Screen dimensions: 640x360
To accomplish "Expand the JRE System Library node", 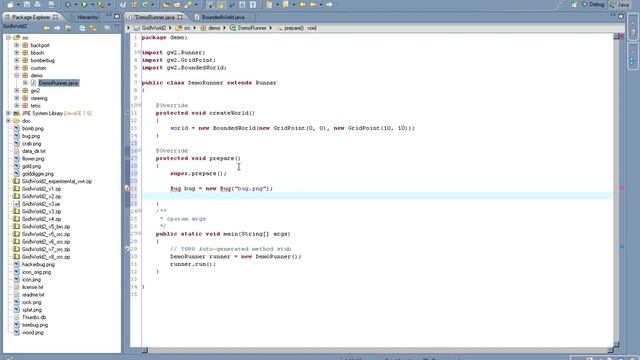I will coord(8,113).
